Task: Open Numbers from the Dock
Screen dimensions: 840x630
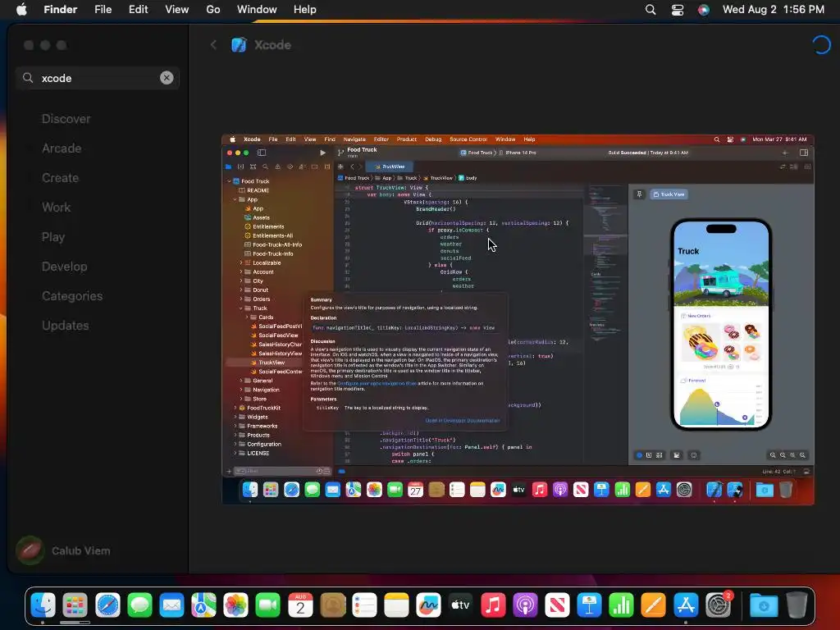Action: pyautogui.click(x=622, y=605)
